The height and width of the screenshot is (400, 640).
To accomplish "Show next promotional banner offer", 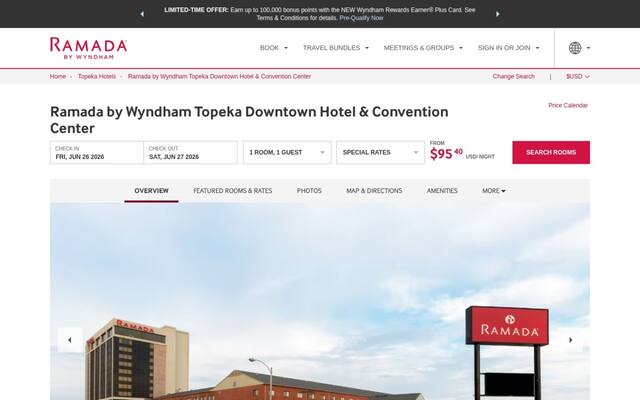I will point(498,14).
